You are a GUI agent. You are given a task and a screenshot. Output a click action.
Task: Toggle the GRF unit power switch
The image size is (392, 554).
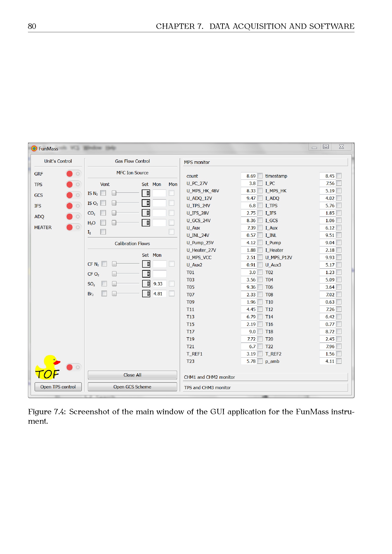pos(73,174)
